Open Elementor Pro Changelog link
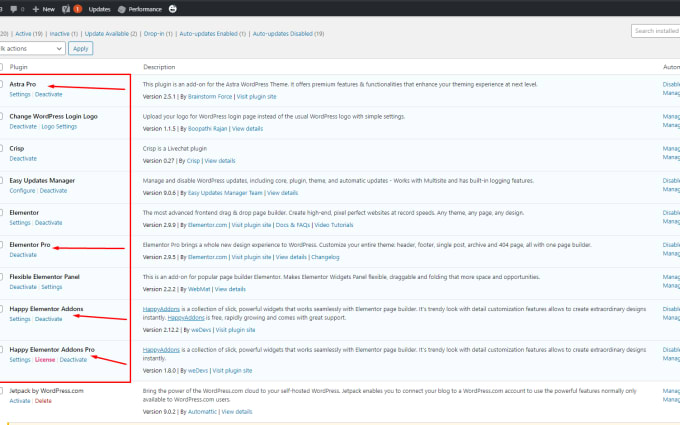Image resolution: width=680 pixels, height=425 pixels. click(325, 257)
